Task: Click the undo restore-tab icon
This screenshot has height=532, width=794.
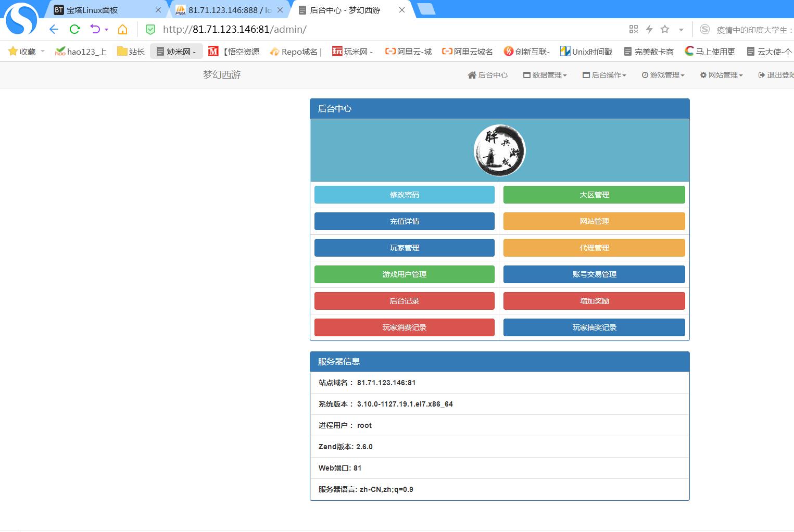Action: pyautogui.click(x=95, y=29)
